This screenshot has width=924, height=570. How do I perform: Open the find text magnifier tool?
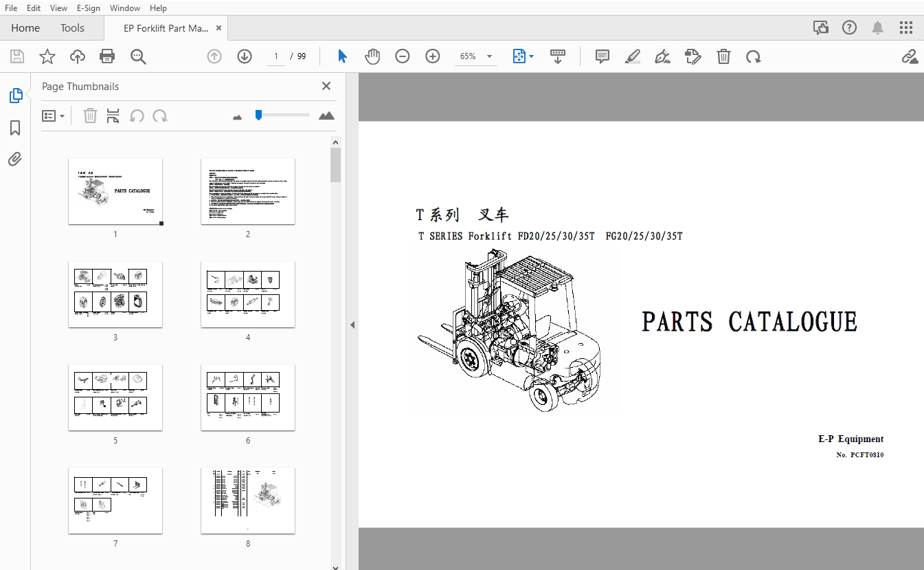pos(138,56)
